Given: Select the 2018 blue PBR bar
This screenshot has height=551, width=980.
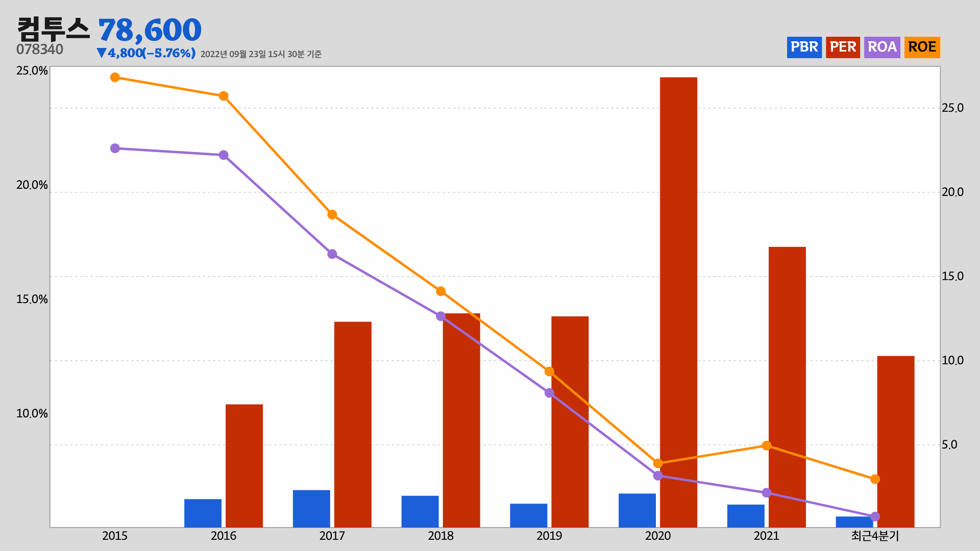Looking at the screenshot, I should (x=420, y=512).
